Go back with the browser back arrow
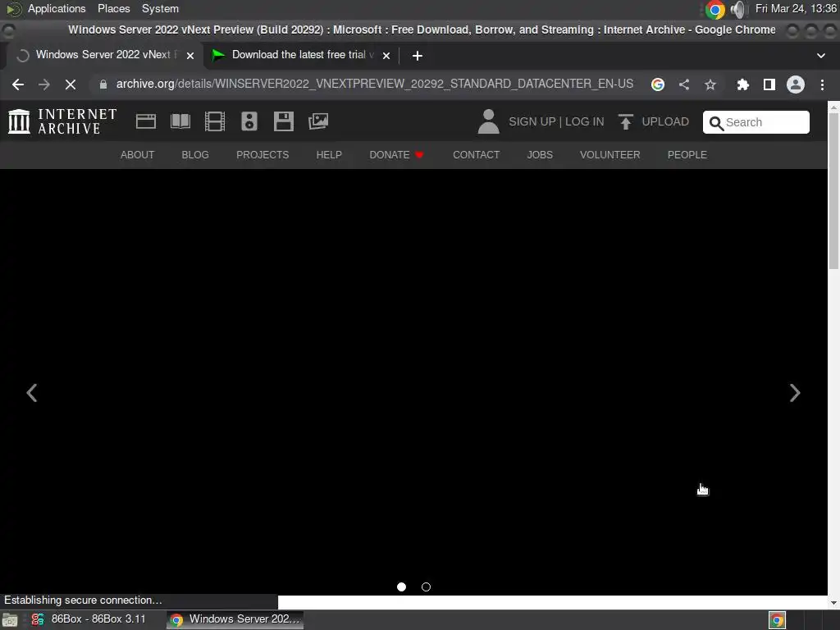This screenshot has height=630, width=840. coord(18,84)
